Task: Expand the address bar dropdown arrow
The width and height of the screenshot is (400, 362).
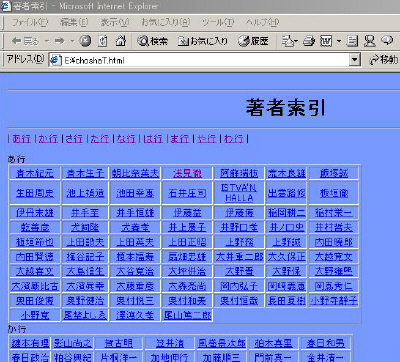Action: [355, 60]
